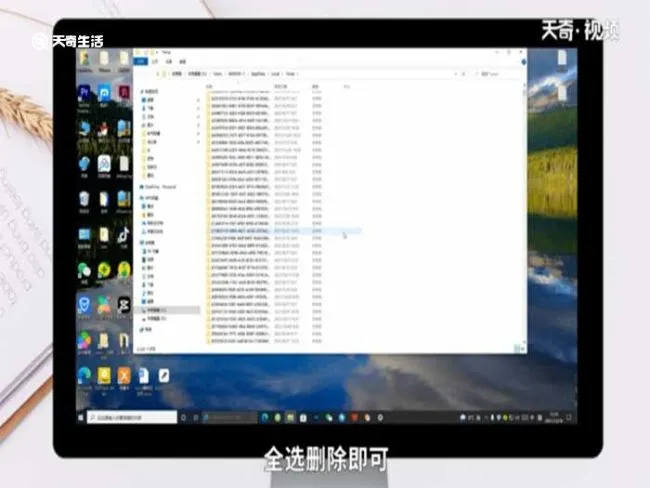
Task: Click the Windows Start button
Action: pos(81,418)
